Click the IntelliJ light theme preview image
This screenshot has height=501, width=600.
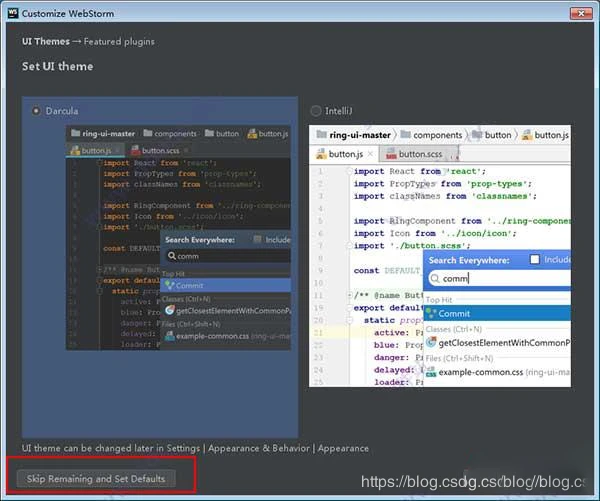tap(440, 256)
